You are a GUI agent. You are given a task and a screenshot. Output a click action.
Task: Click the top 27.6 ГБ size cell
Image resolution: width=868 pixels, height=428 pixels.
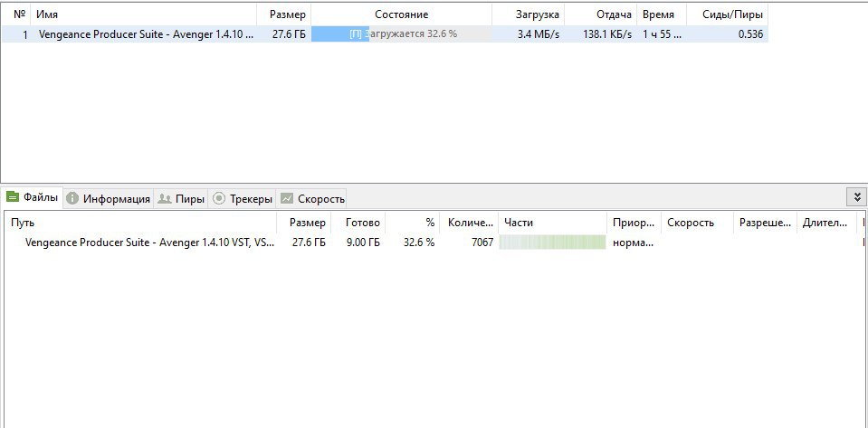tap(289, 34)
